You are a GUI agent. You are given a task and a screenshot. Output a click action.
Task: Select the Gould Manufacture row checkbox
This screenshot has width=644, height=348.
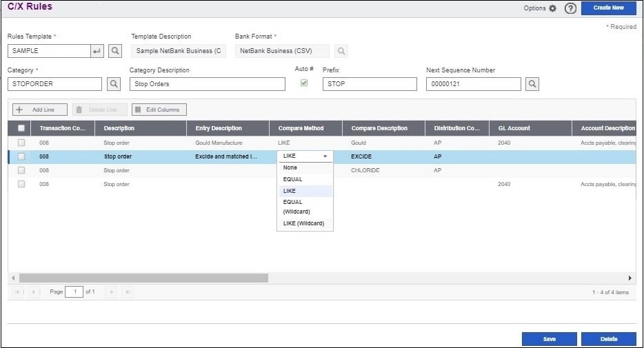[21, 143]
